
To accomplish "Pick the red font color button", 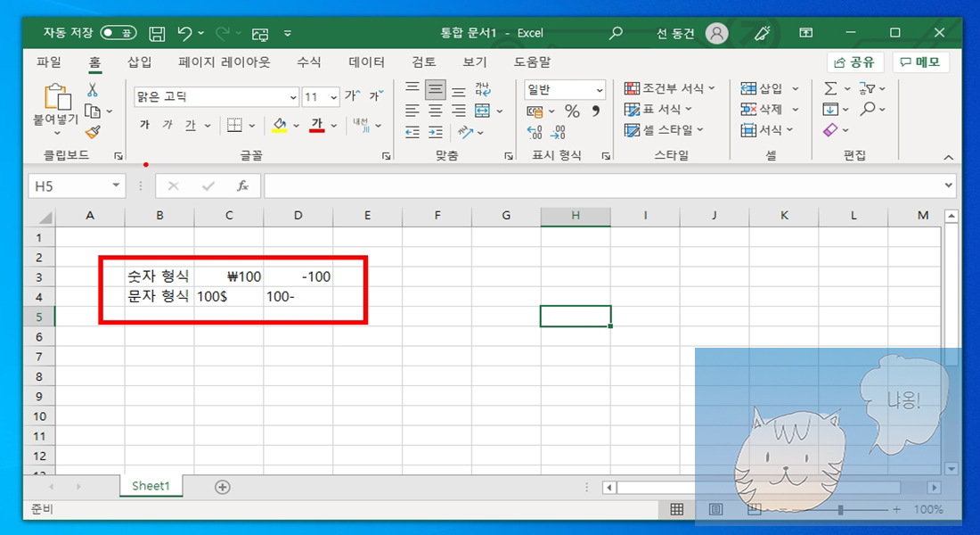I will [317, 125].
